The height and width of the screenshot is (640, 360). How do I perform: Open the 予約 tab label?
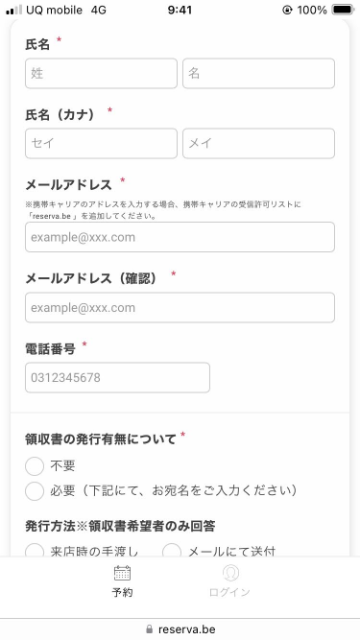click(x=122, y=592)
